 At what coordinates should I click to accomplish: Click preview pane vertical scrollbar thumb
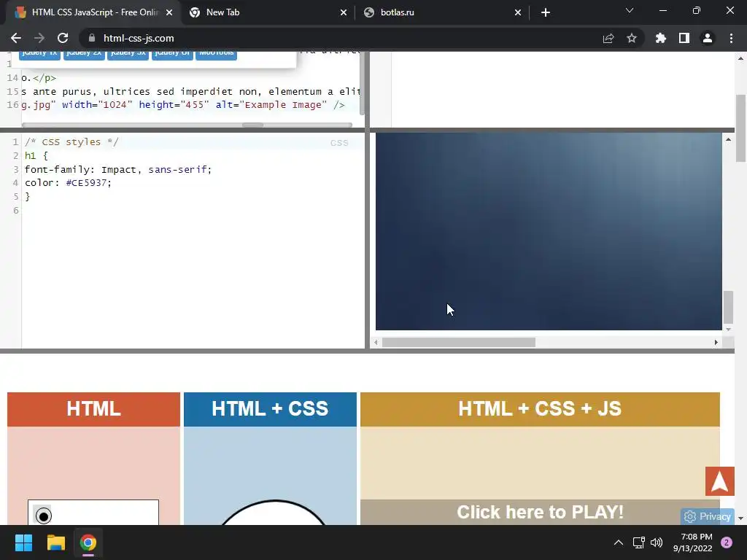point(729,307)
